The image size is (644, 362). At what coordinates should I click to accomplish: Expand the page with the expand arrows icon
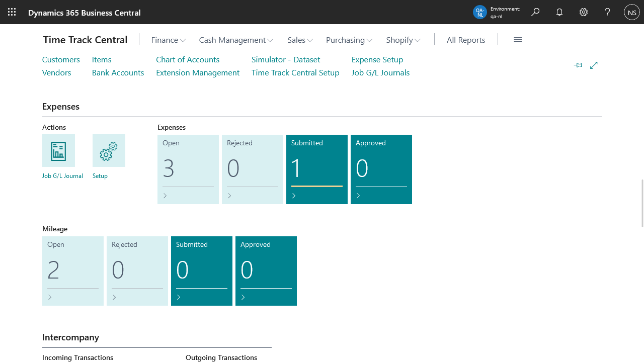coord(594,65)
